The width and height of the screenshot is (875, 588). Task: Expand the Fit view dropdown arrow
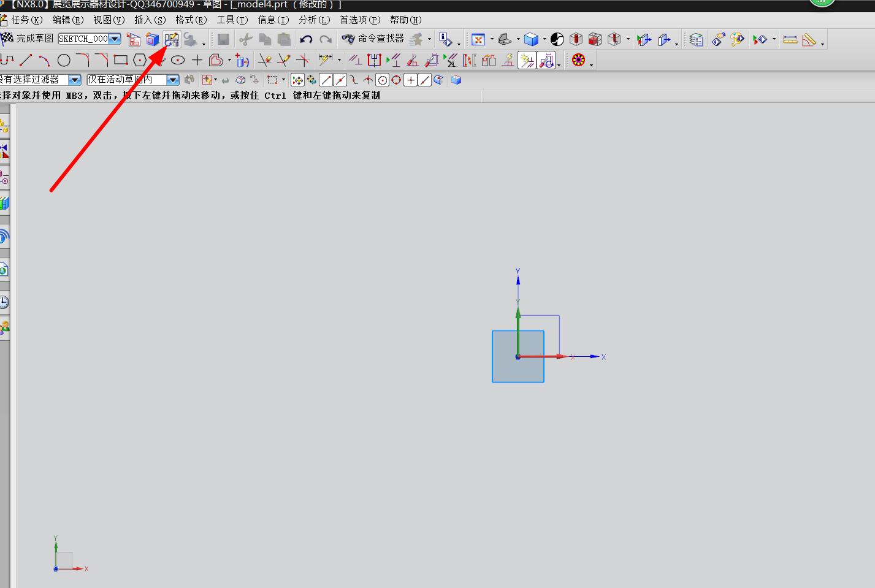click(492, 40)
